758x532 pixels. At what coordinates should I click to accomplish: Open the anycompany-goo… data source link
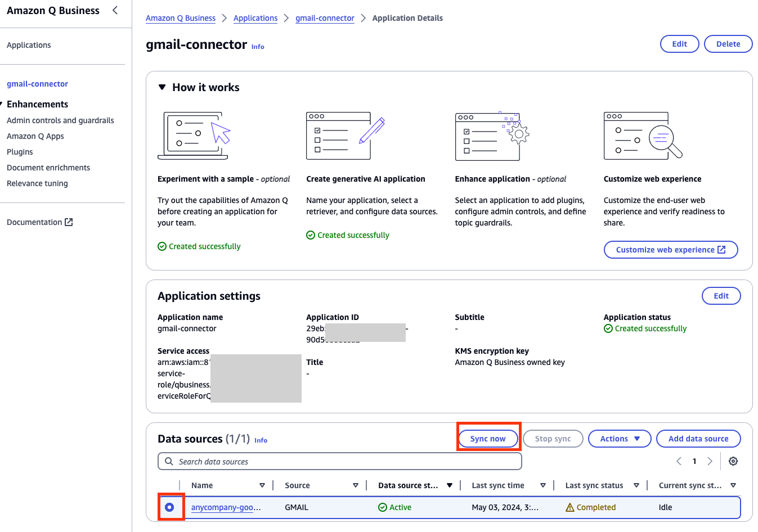tap(226, 507)
